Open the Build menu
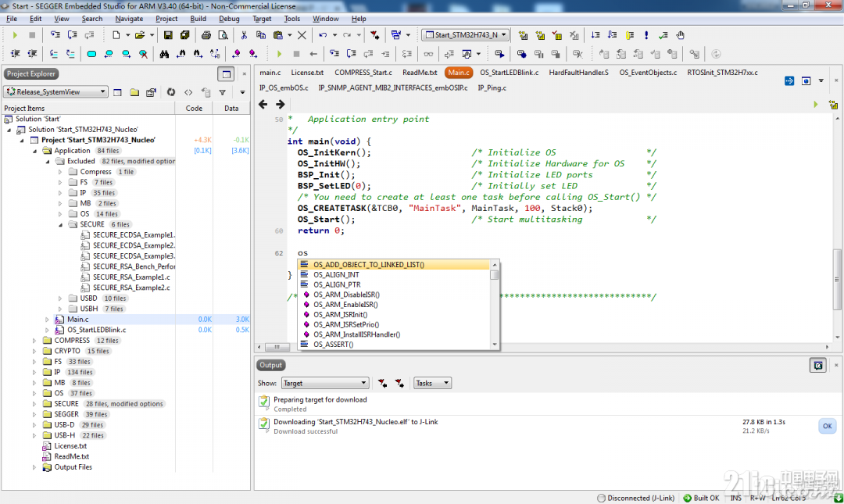Image resolution: width=844 pixels, height=504 pixels. pyautogui.click(x=198, y=19)
